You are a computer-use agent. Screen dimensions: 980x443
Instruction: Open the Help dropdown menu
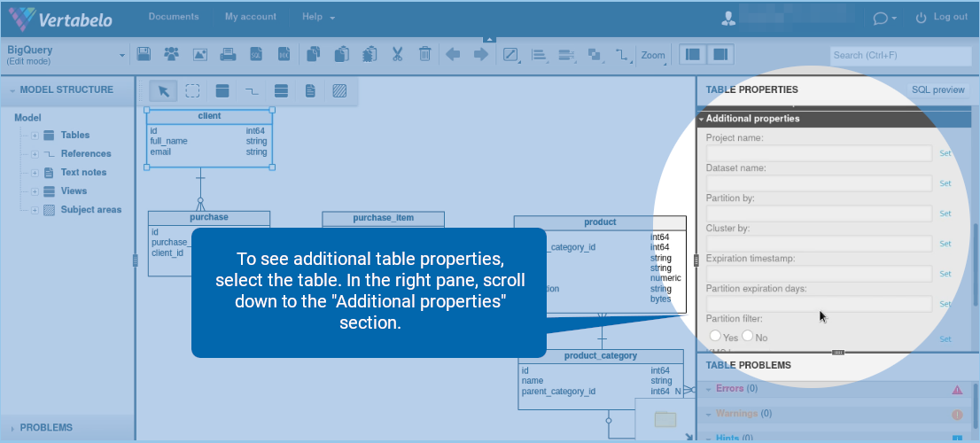click(318, 17)
